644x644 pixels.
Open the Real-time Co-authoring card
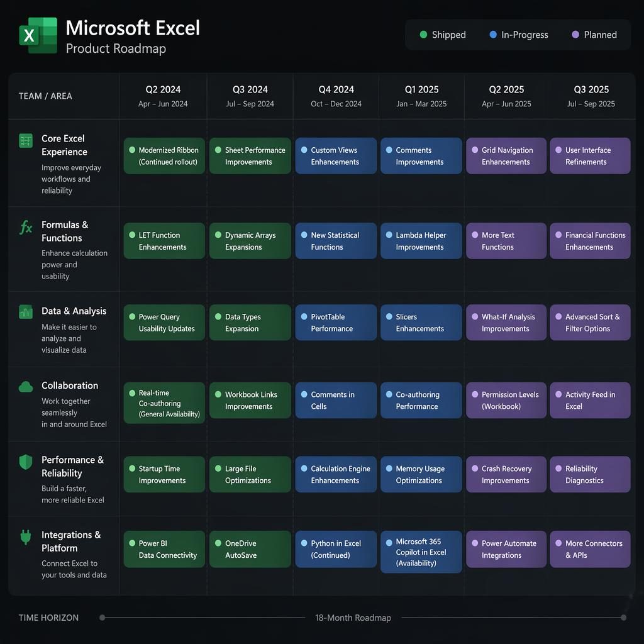(164, 403)
